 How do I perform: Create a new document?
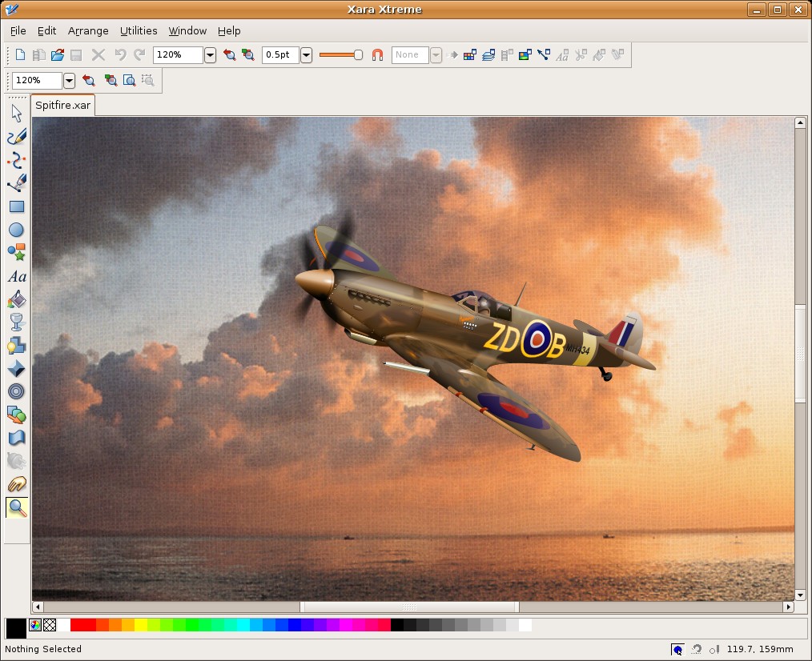[20, 55]
